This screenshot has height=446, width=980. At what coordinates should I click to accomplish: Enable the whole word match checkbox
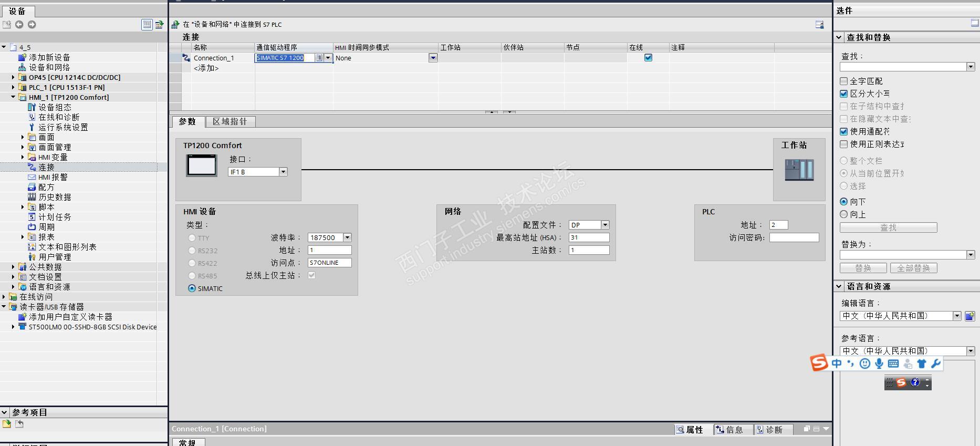tap(843, 81)
